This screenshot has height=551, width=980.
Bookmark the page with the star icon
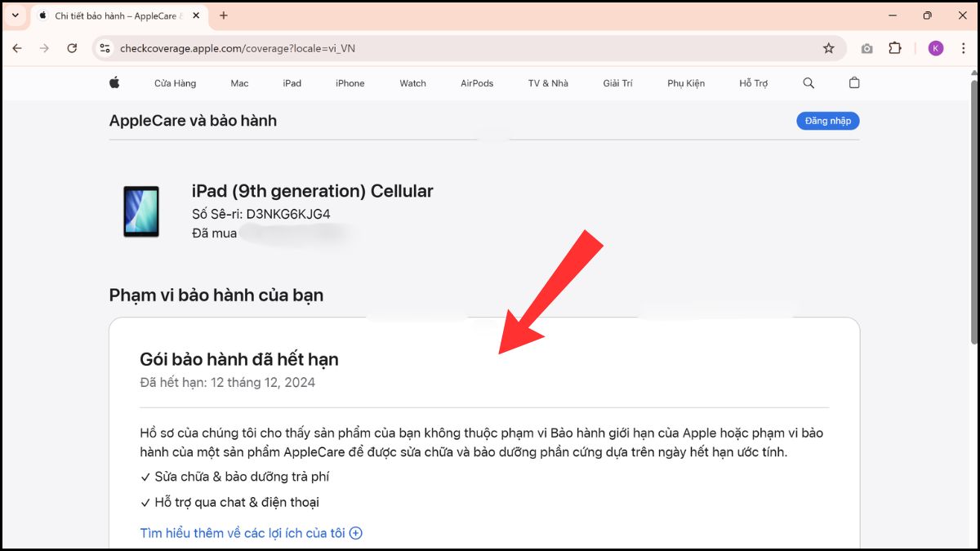(829, 47)
